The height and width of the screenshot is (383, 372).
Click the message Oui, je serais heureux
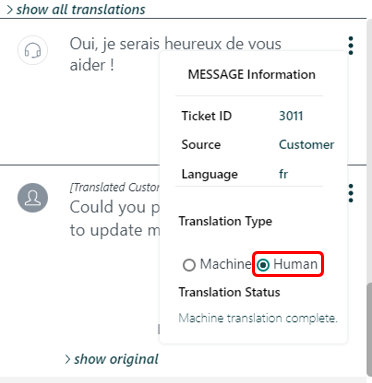click(175, 54)
